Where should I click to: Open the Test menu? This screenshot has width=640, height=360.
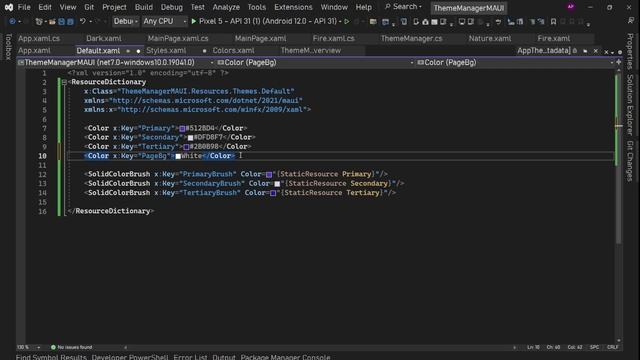[x=198, y=7]
